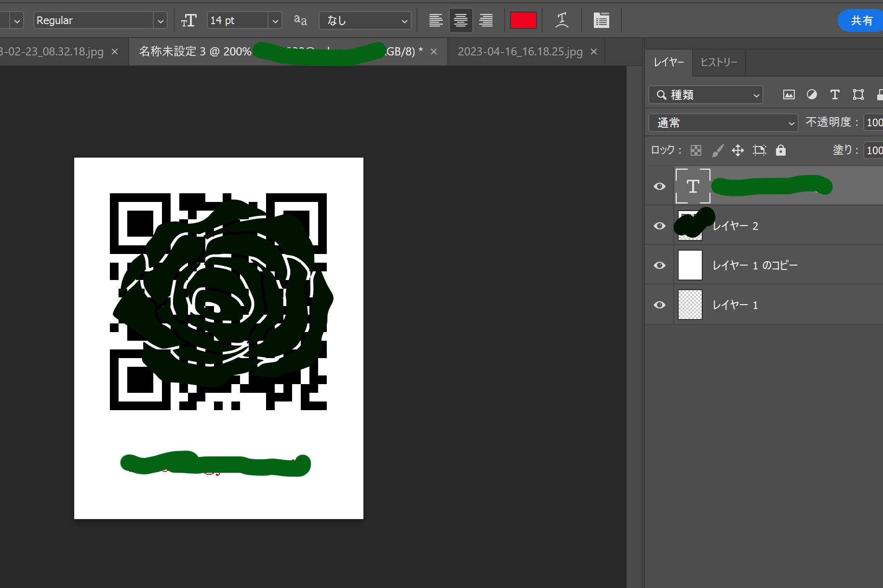Click the lock all icon
883x588 pixels.
(x=781, y=150)
